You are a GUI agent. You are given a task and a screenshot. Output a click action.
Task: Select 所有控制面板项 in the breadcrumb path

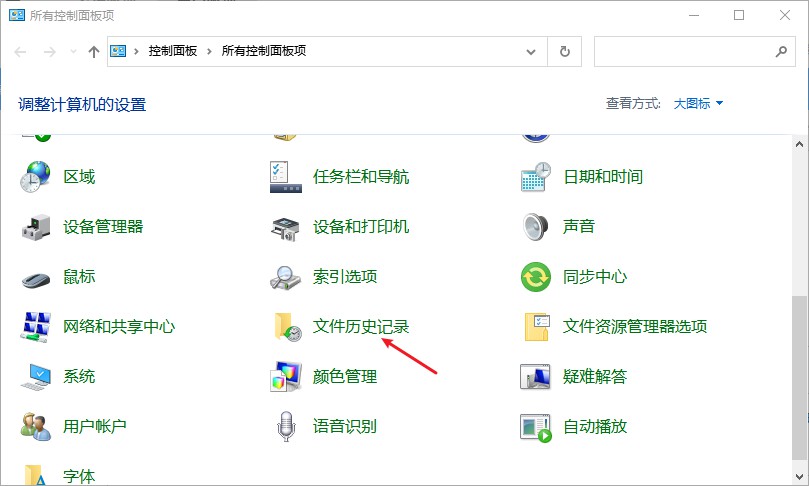pos(264,51)
